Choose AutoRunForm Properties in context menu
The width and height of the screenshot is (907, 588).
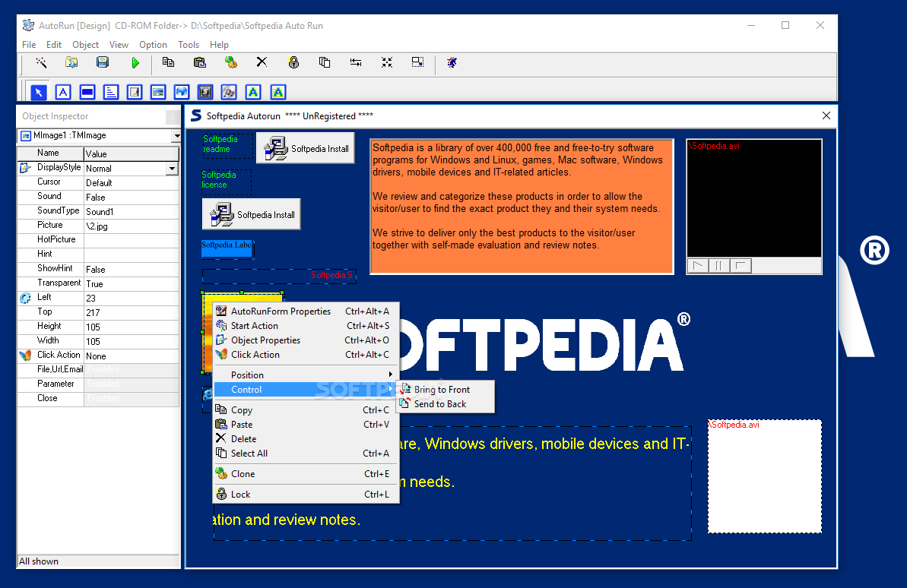click(306, 311)
